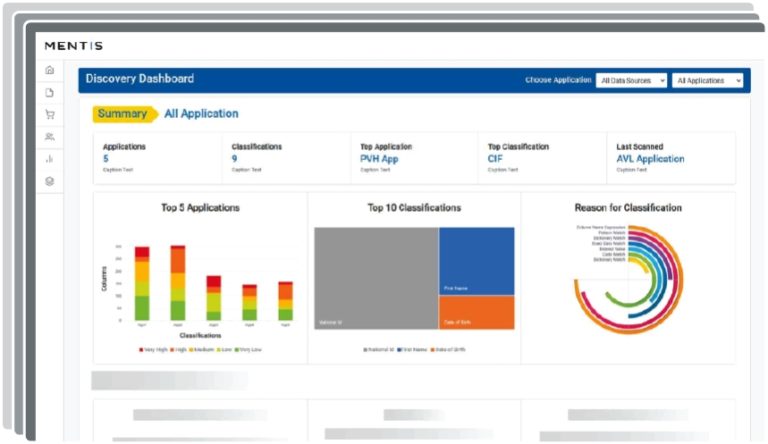The image size is (768, 444).
Task: Select the users group sidebar icon
Action: point(50,136)
